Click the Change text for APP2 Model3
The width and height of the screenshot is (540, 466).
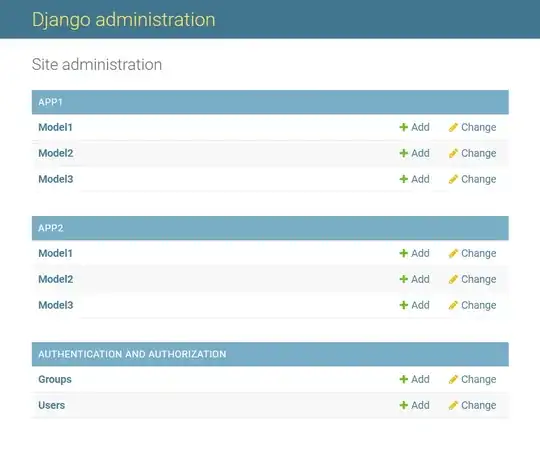pyautogui.click(x=479, y=306)
